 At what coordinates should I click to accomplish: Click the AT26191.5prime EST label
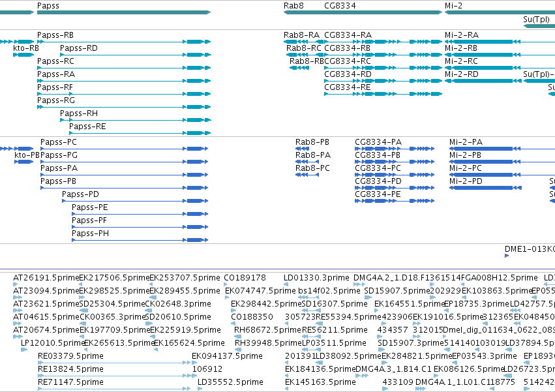pyautogui.click(x=46, y=278)
